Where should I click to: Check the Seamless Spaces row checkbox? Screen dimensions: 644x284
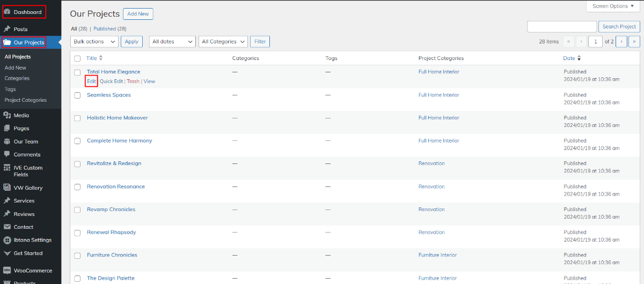click(x=77, y=95)
